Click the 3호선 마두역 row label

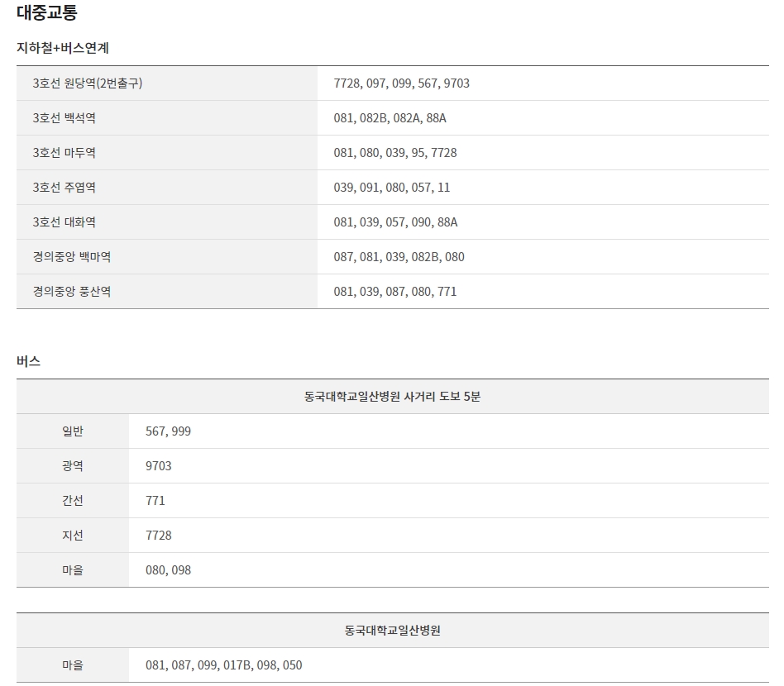64,152
